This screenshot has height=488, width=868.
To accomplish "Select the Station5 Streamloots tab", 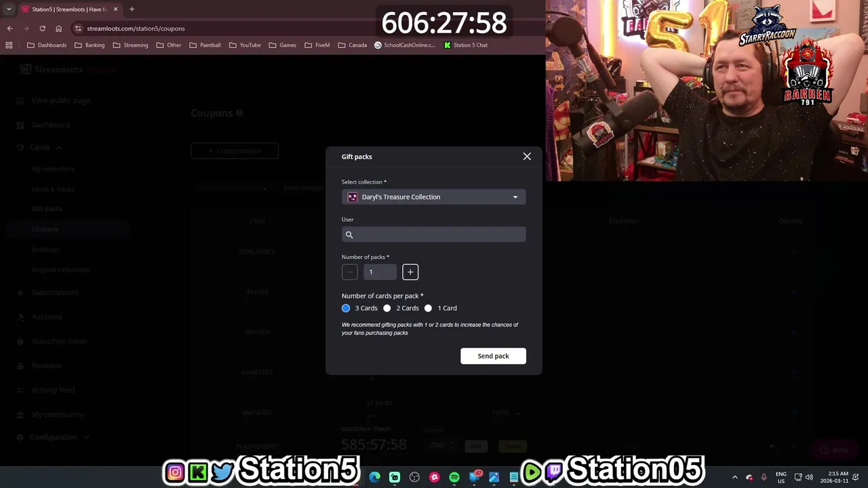I will (69, 9).
